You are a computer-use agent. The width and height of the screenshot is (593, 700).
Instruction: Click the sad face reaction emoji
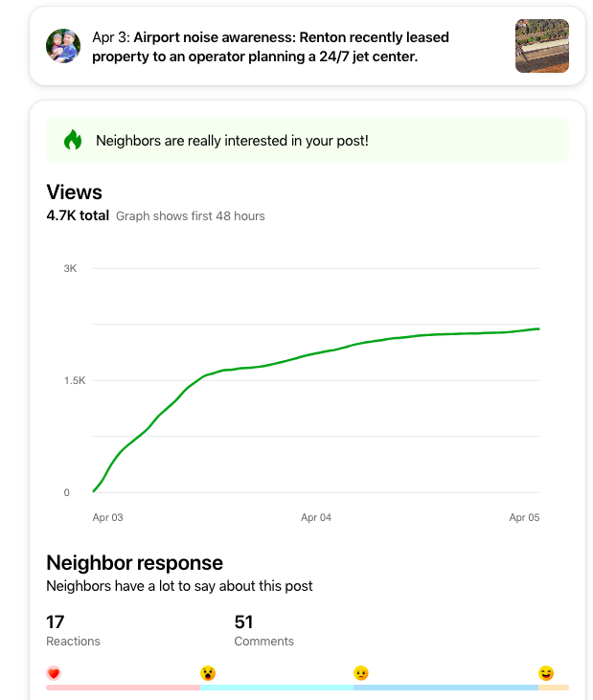coord(361,673)
